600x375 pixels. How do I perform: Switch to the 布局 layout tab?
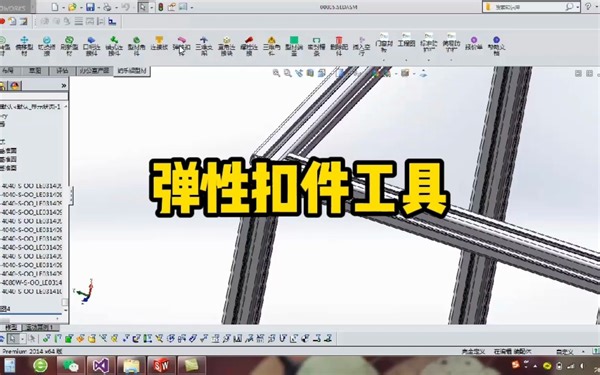pos(8,71)
